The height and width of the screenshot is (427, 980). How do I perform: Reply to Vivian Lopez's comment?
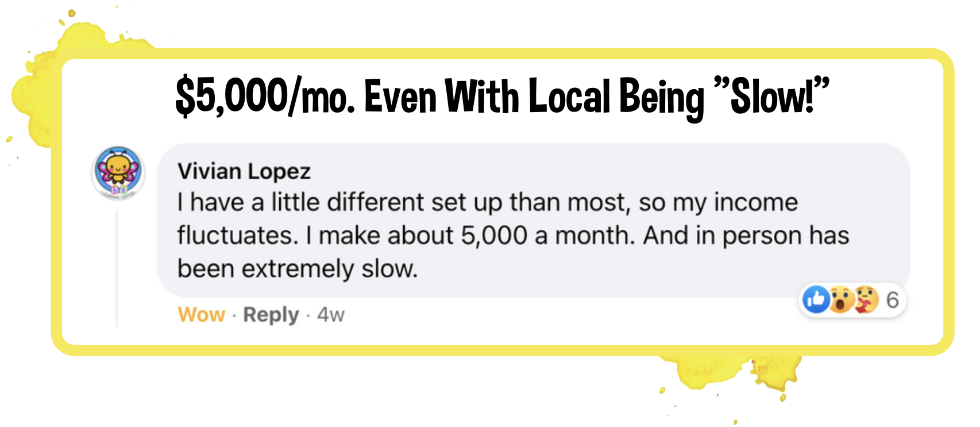click(271, 315)
